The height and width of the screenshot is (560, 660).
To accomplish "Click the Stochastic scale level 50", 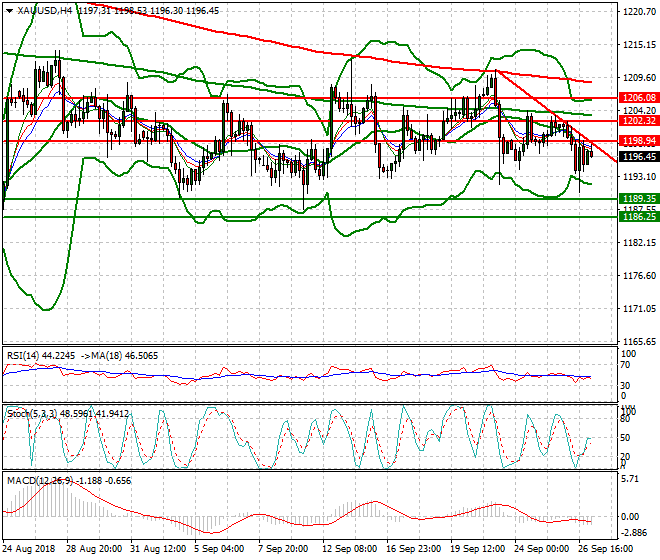I will point(625,437).
